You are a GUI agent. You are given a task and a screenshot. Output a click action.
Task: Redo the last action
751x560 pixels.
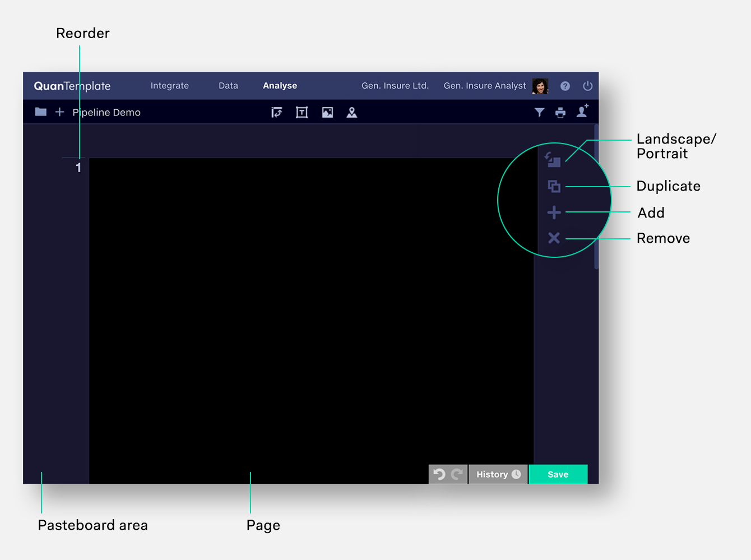point(457,474)
